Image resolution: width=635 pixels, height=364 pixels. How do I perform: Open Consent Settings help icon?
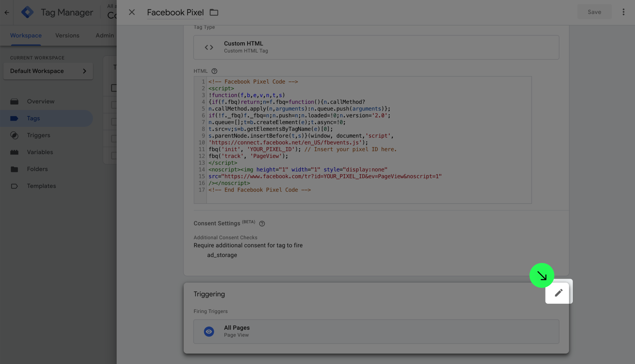click(x=262, y=224)
